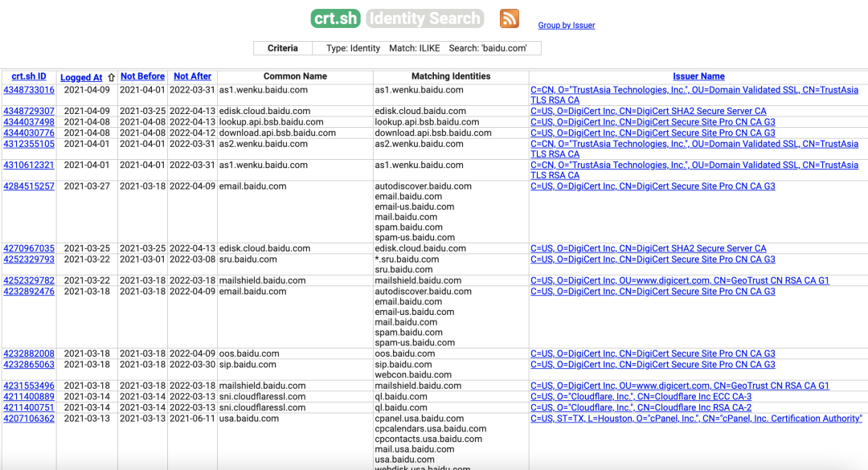Open issuer link for download.api.bsb.baidu.com row

click(x=653, y=133)
